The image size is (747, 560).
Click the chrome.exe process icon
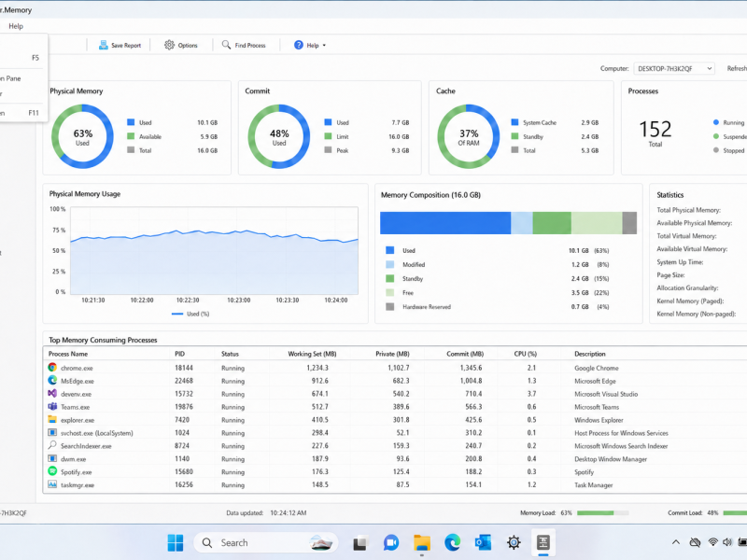click(x=52, y=367)
